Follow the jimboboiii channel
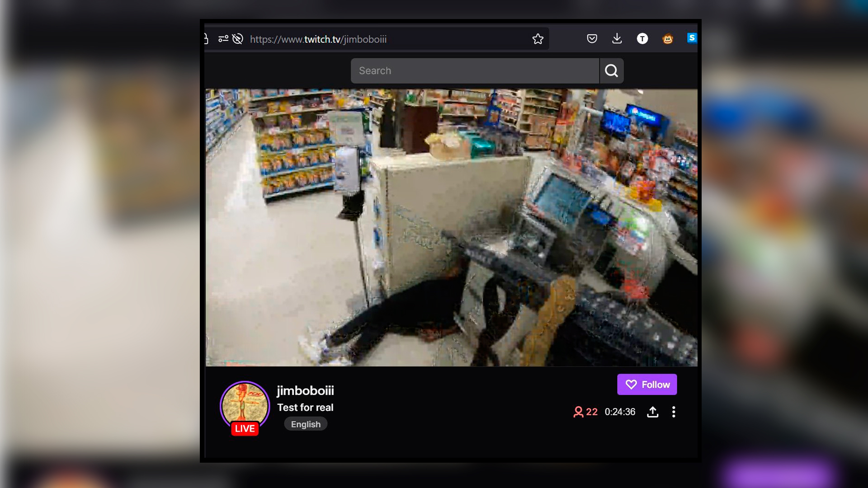Image resolution: width=868 pixels, height=488 pixels. pyautogui.click(x=647, y=385)
